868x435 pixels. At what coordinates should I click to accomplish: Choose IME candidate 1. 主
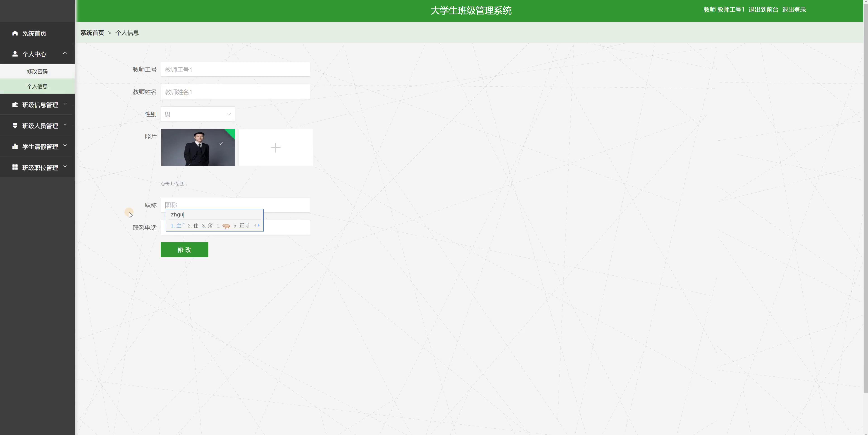(178, 226)
